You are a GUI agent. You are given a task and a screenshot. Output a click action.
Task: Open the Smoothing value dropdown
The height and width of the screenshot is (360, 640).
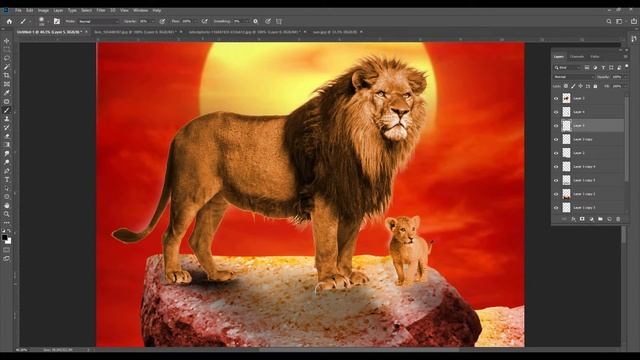click(x=247, y=21)
